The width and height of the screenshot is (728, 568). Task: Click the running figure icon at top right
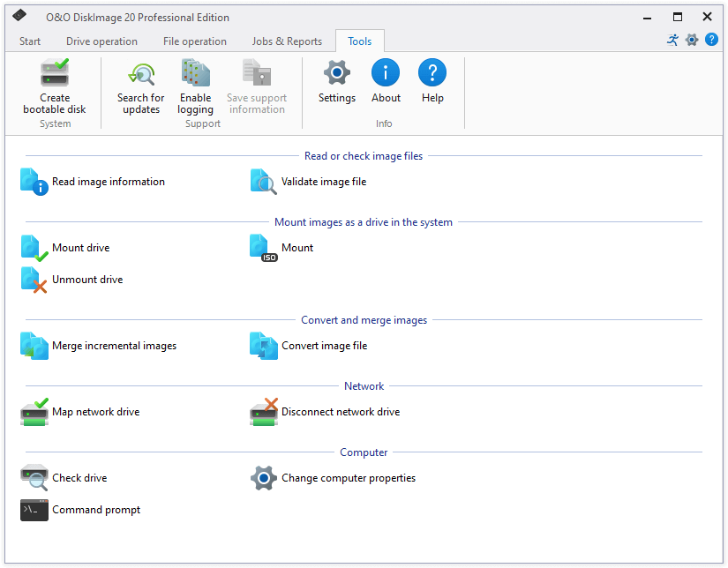coord(673,40)
